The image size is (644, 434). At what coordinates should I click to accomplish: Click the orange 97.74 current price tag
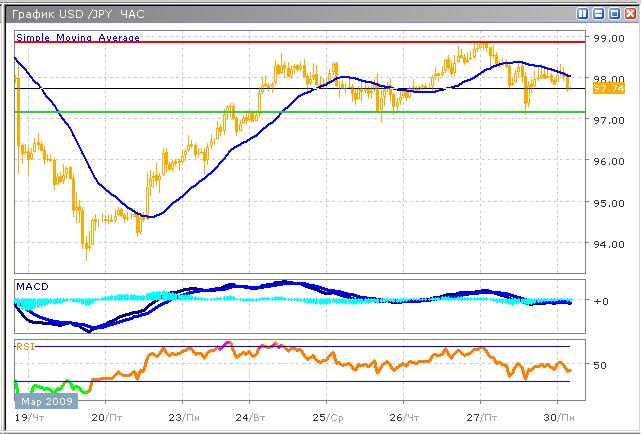605,89
